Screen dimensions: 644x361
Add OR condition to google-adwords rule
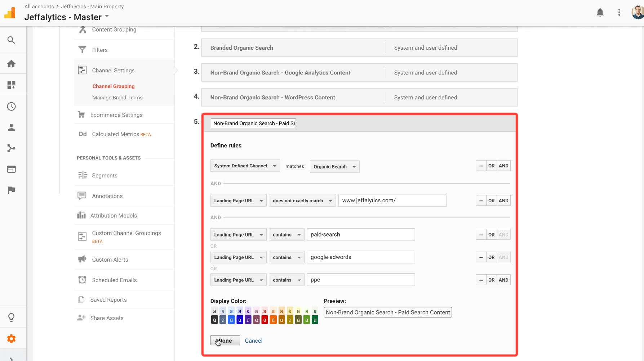click(x=491, y=257)
